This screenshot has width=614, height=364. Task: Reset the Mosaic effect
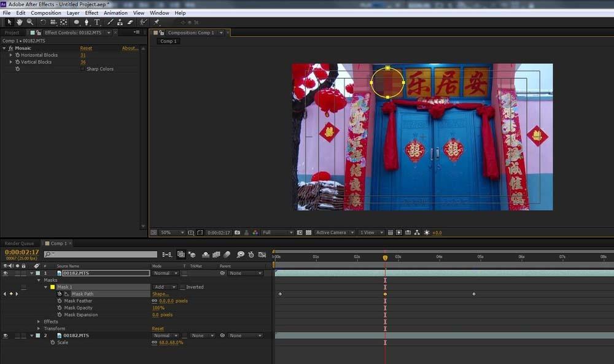coord(86,48)
